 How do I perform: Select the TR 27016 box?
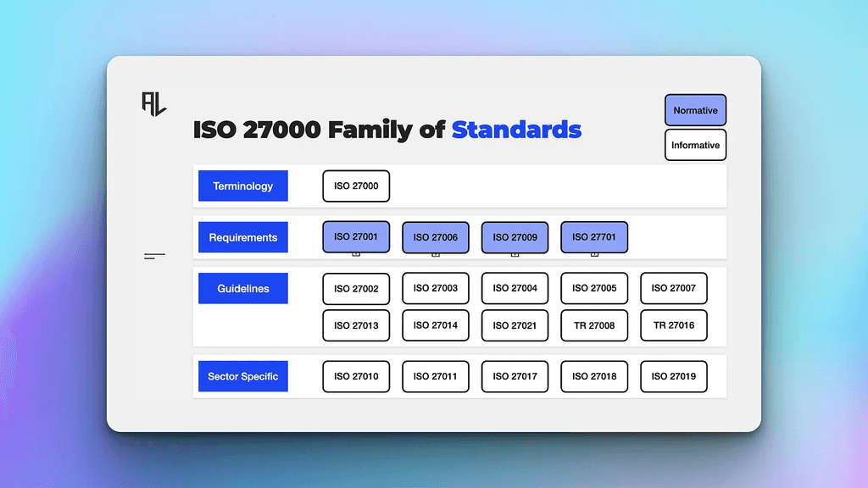[x=673, y=325]
